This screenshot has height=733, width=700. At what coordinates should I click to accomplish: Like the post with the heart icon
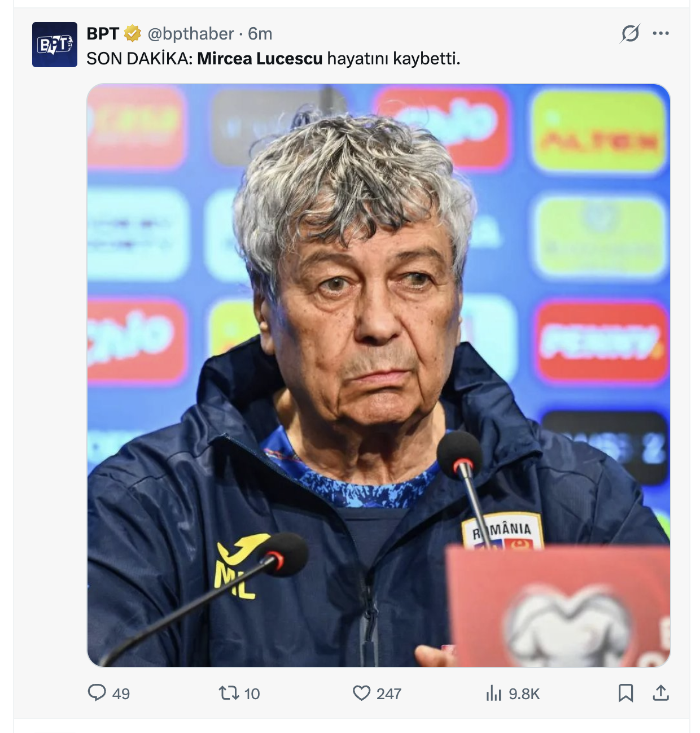(x=361, y=693)
